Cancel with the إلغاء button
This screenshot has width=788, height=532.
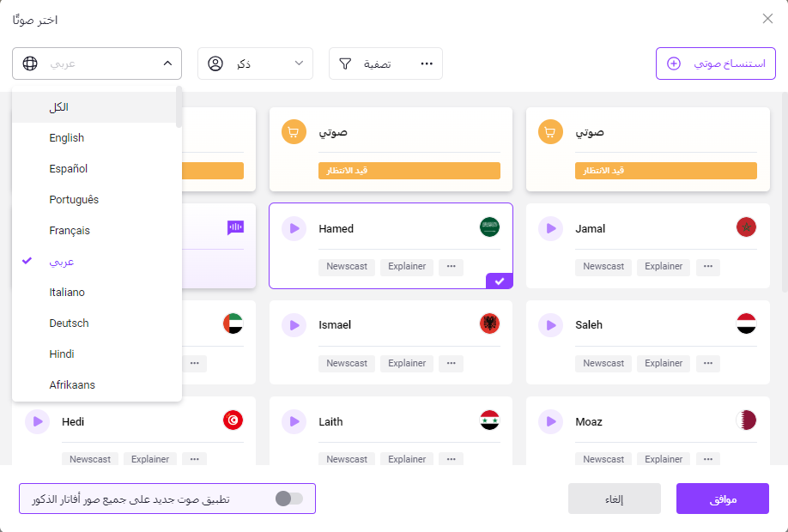[614, 499]
